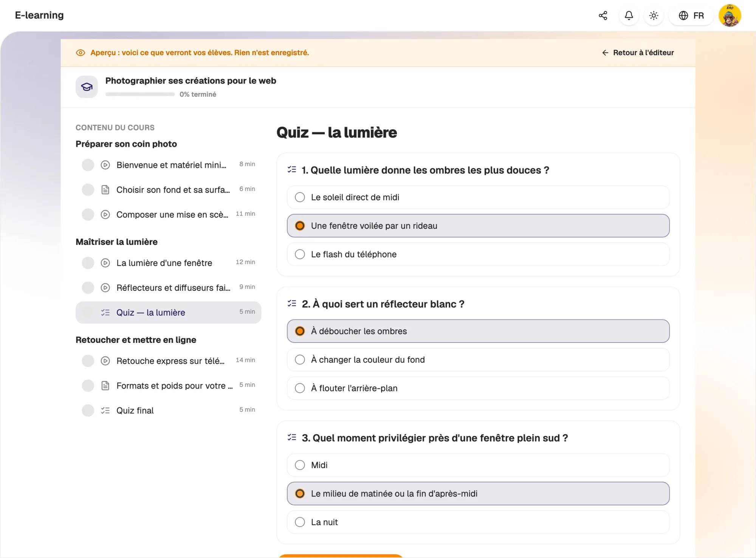Viewport: 756px width, 558px height.
Task: Click checklist icon beside question 3
Action: point(292,437)
